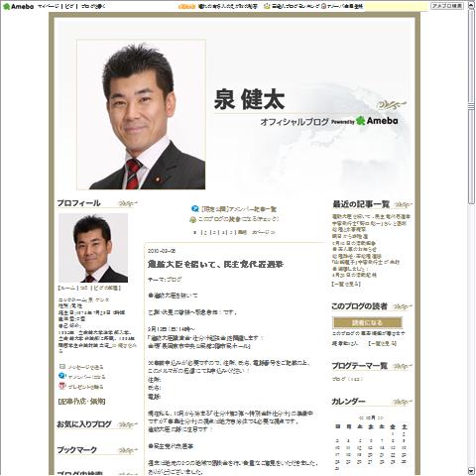Click the Ameba logo beside オフィシャルブログ
This screenshot has width=476, height=476.
point(377,121)
